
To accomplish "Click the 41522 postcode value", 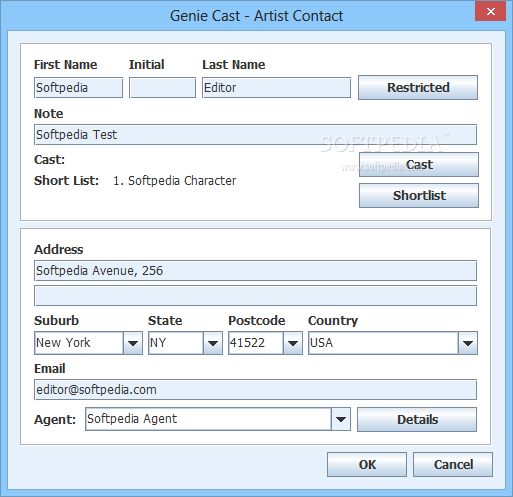I will (x=247, y=343).
